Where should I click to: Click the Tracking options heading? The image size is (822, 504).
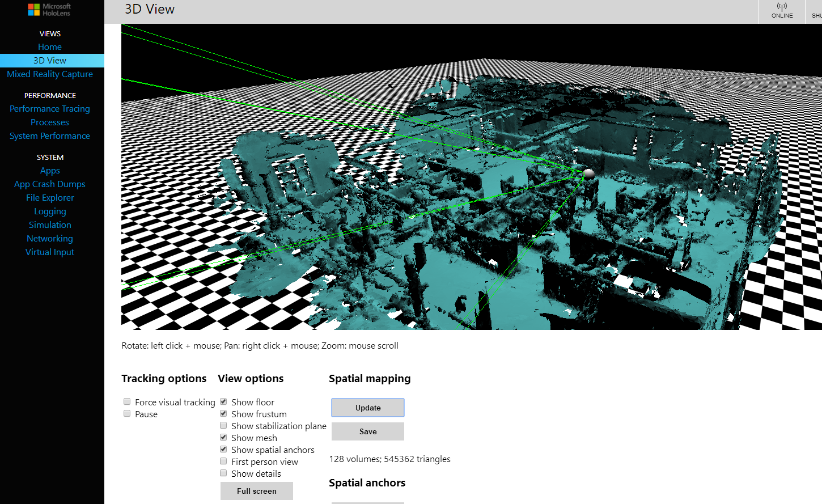164,379
